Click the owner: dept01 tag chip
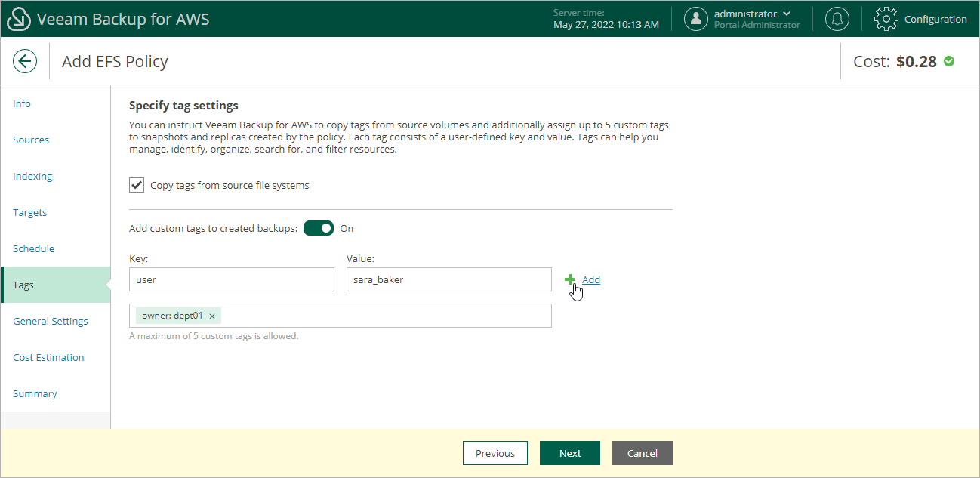 pyautogui.click(x=178, y=316)
